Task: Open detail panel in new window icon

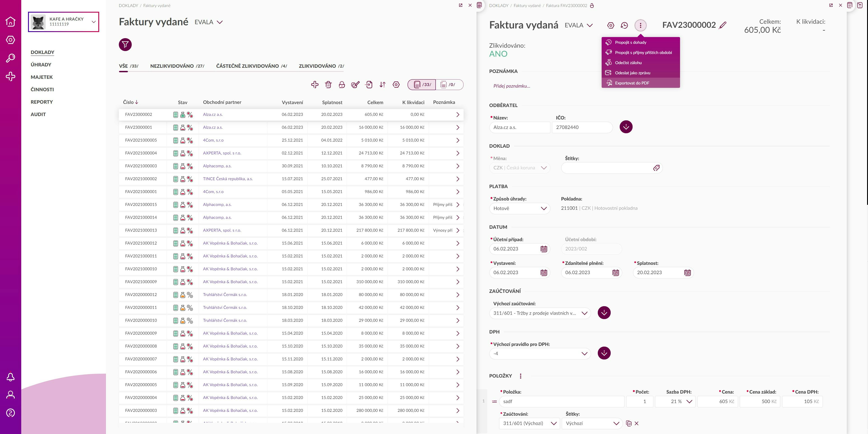Action: pyautogui.click(x=831, y=5)
